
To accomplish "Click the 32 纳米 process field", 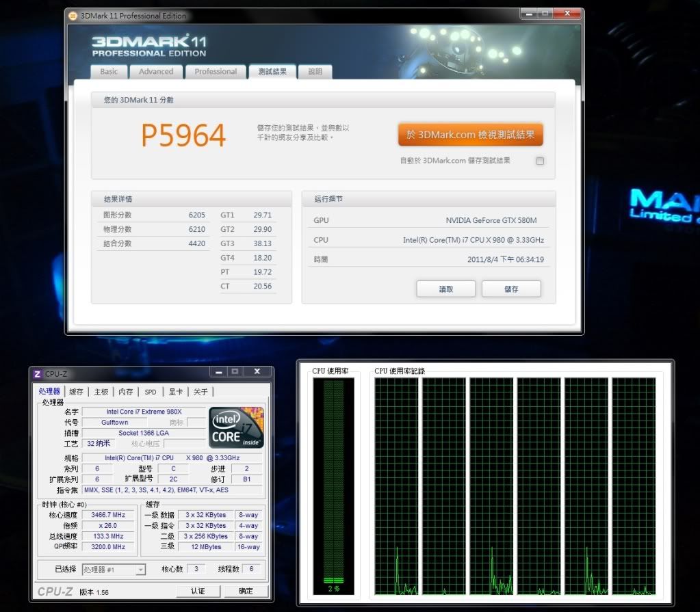I will pos(99,444).
